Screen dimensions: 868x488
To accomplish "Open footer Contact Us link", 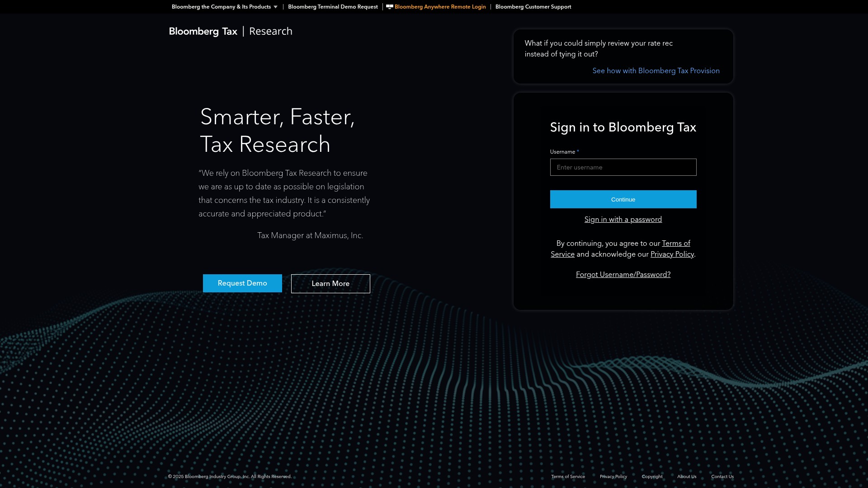I will 722,477.
